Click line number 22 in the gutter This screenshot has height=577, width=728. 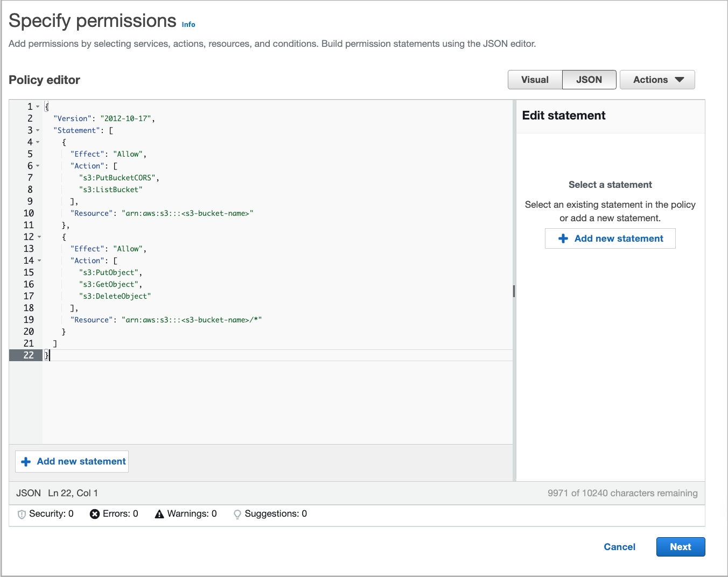[x=29, y=355]
